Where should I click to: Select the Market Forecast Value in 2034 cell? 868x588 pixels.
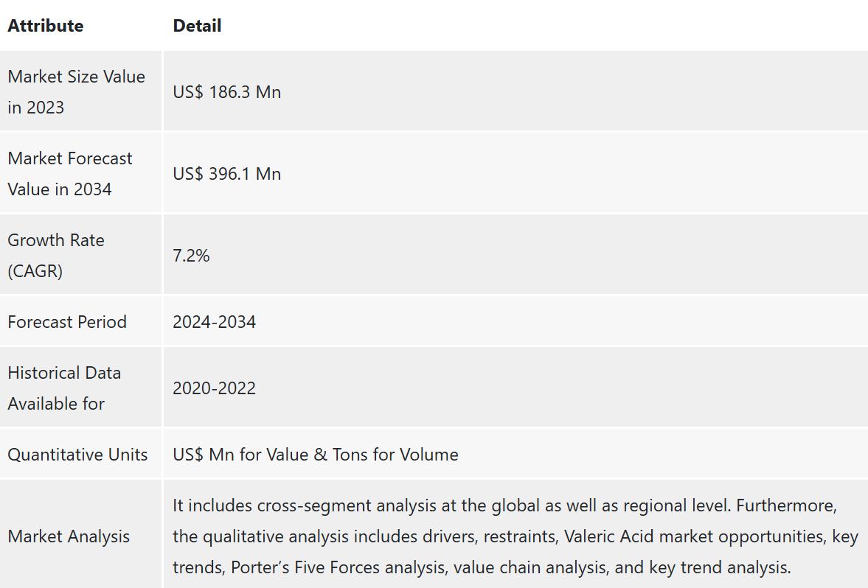70,174
